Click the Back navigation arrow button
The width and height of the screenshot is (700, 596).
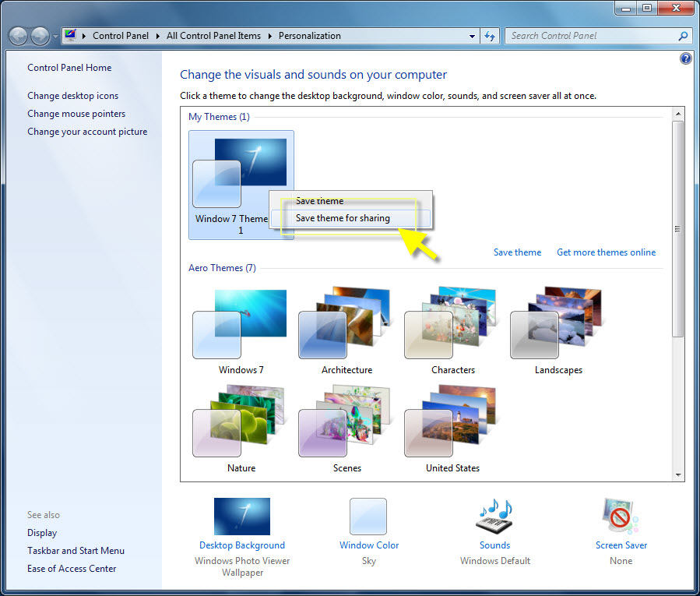click(x=19, y=36)
